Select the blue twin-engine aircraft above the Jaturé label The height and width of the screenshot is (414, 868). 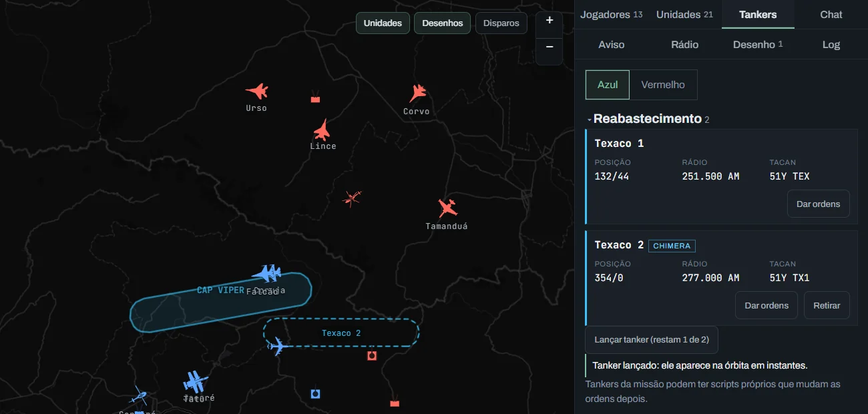[195, 382]
